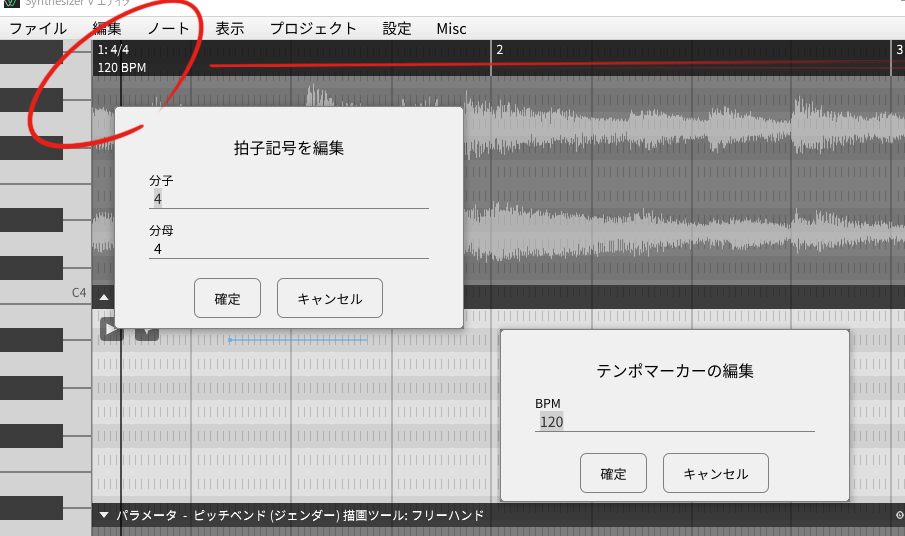Click the BPM input field
Image resolution: width=905 pixels, height=536 pixels.
click(675, 422)
